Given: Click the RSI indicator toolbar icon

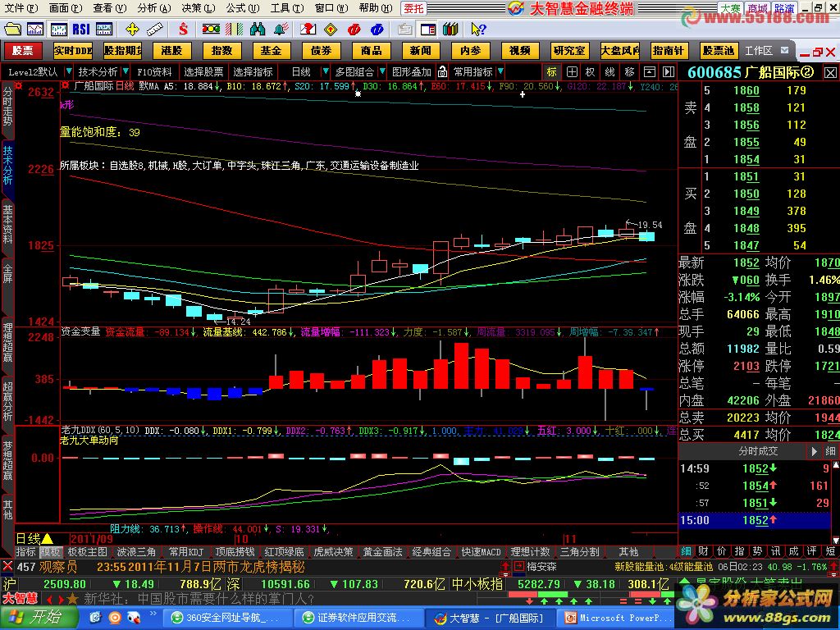Looking at the screenshot, I should coord(81,29).
